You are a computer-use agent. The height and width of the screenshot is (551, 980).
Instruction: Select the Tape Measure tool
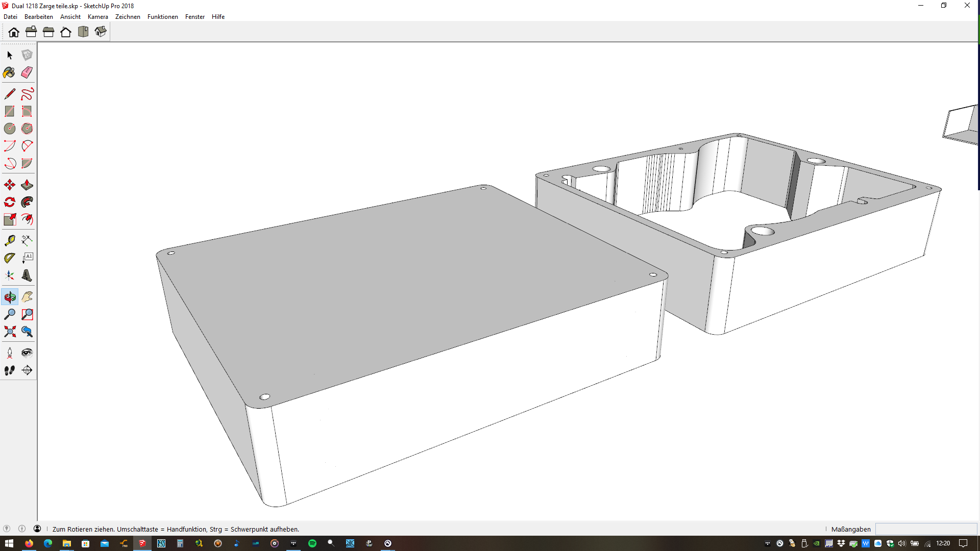click(9, 240)
